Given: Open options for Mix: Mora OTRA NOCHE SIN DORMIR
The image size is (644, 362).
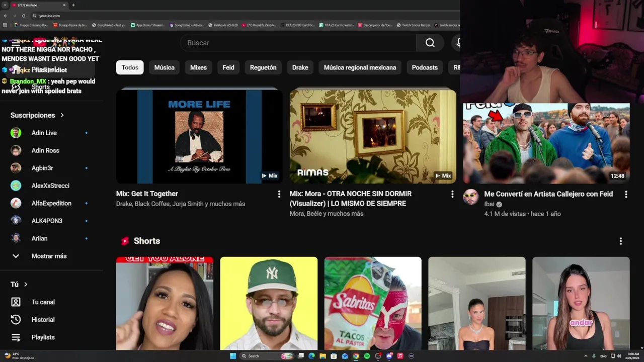Looking at the screenshot, I should point(452,194).
